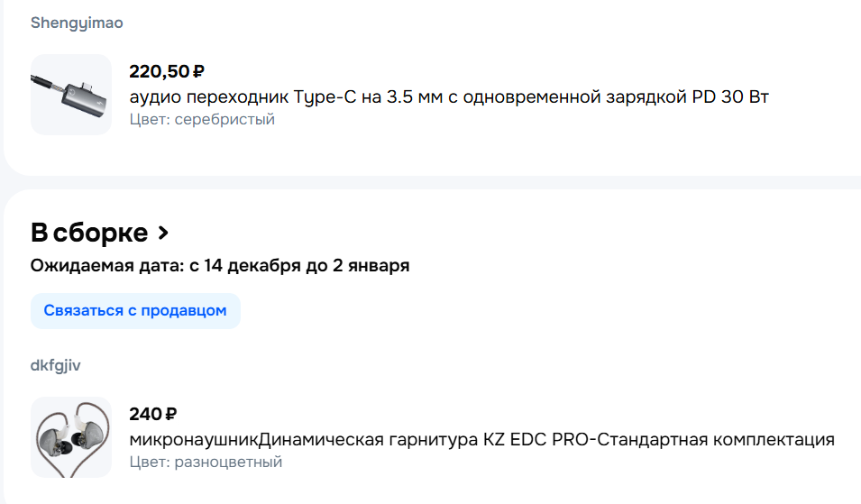
Task: Expand the «В сборке» chevron arrow
Action: click(x=163, y=233)
